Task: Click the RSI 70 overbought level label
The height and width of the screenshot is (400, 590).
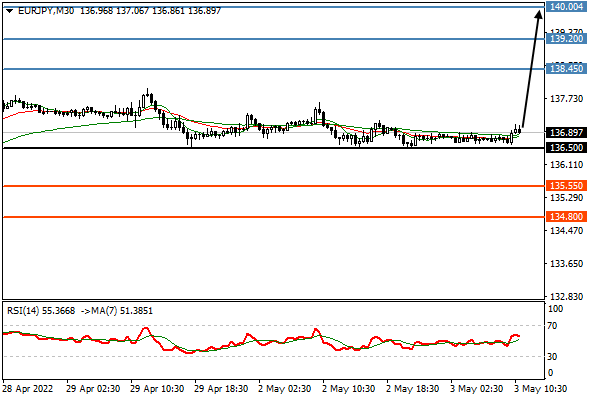Action: coord(552,326)
